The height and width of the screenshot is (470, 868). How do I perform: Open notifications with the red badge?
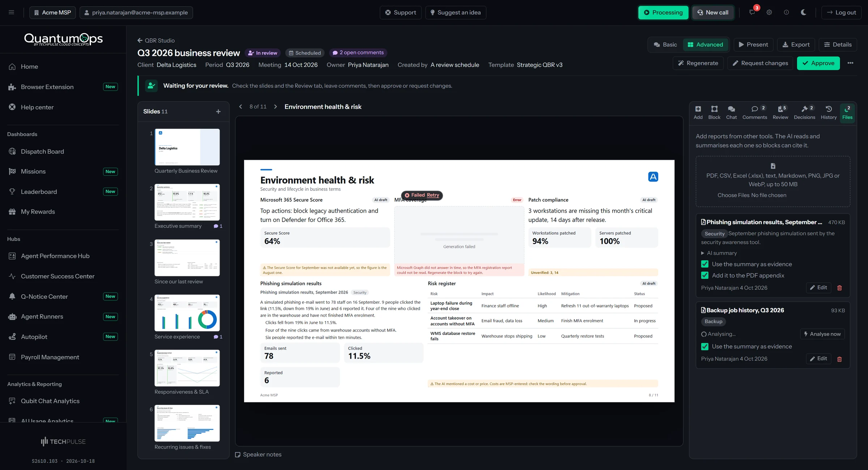click(x=752, y=12)
